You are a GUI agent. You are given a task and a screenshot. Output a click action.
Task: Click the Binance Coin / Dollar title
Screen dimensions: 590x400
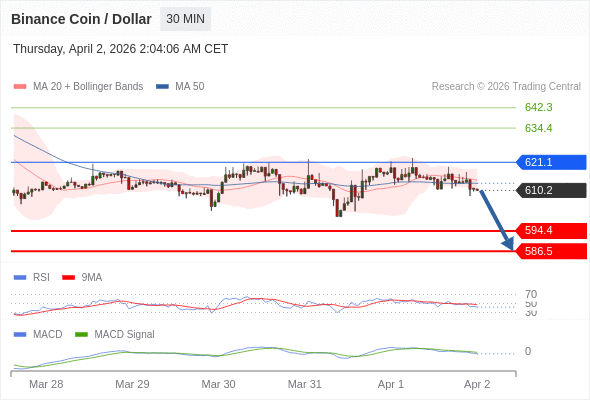(x=81, y=19)
